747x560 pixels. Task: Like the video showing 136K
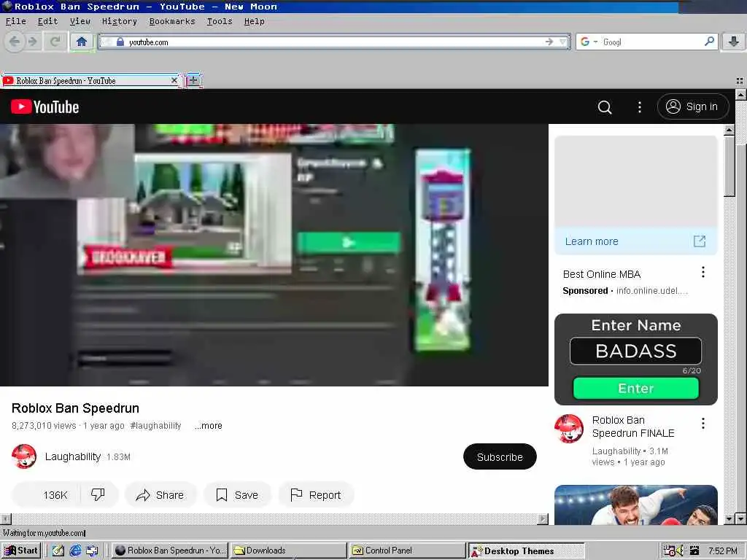(47, 495)
